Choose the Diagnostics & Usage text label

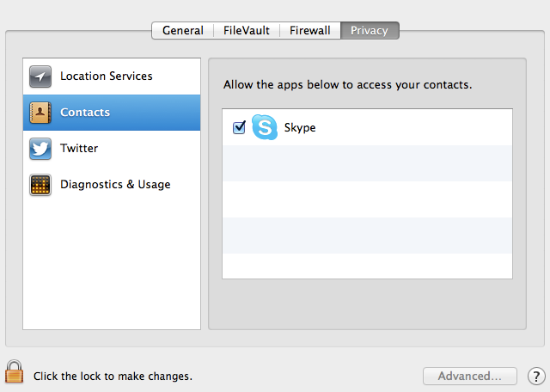coord(115,184)
